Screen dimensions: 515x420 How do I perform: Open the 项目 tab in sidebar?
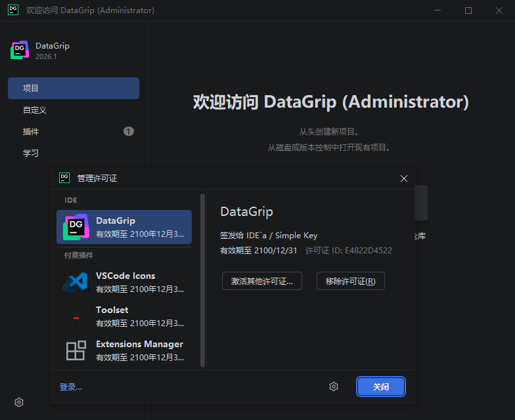click(73, 89)
